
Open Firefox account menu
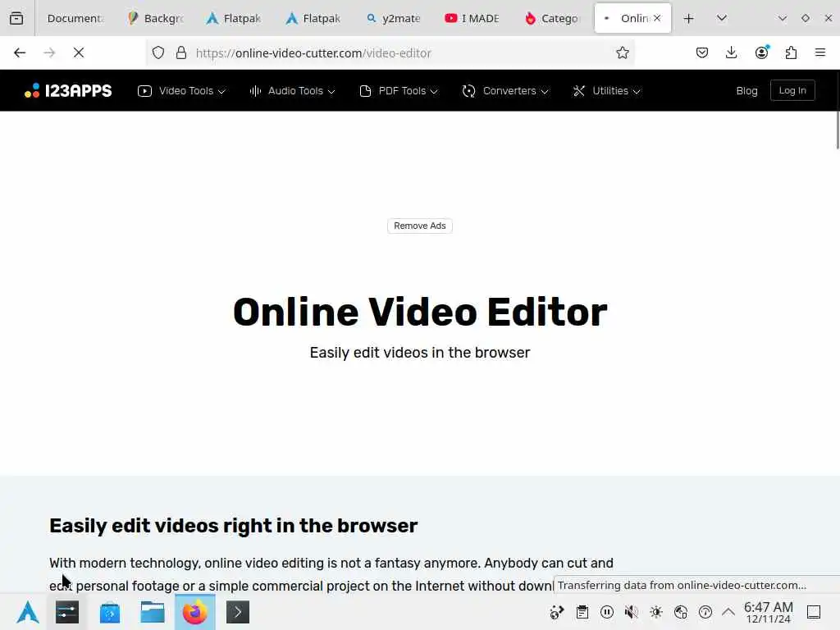coord(761,52)
